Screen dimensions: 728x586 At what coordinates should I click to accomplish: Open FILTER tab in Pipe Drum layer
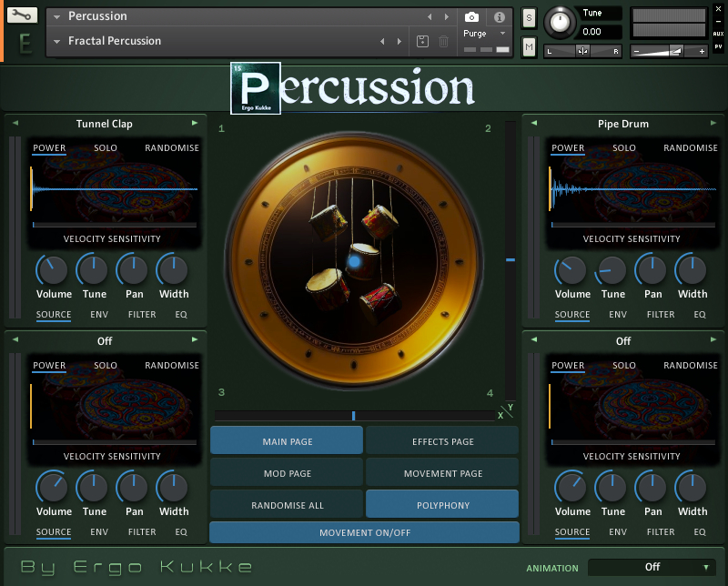click(x=661, y=315)
